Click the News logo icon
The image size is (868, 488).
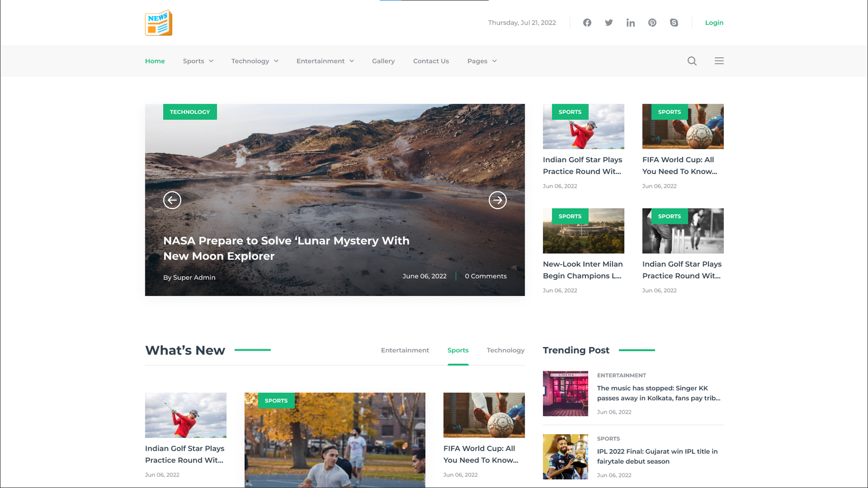[158, 23]
